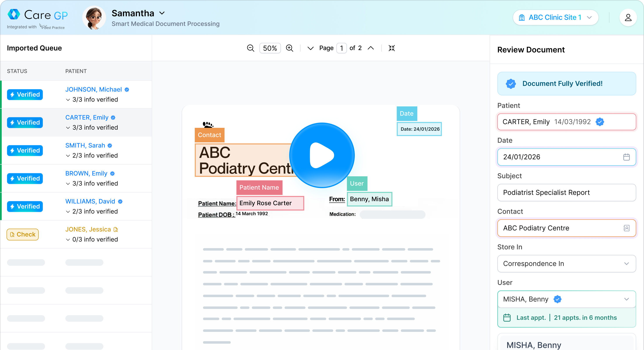Expand the MISHA, Benny user dropdown

(x=626, y=299)
